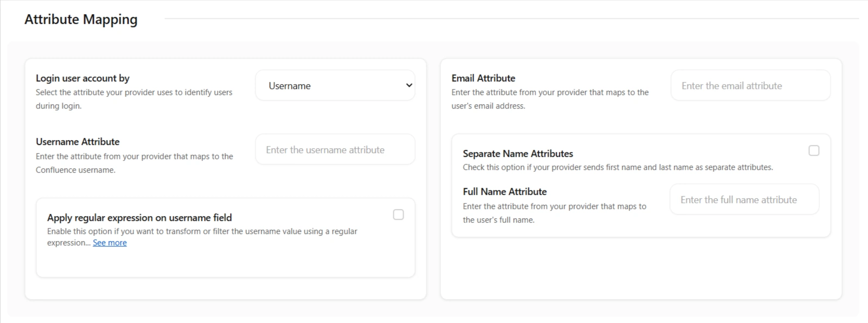Select the Login user account by label
The image size is (868, 323).
82,78
